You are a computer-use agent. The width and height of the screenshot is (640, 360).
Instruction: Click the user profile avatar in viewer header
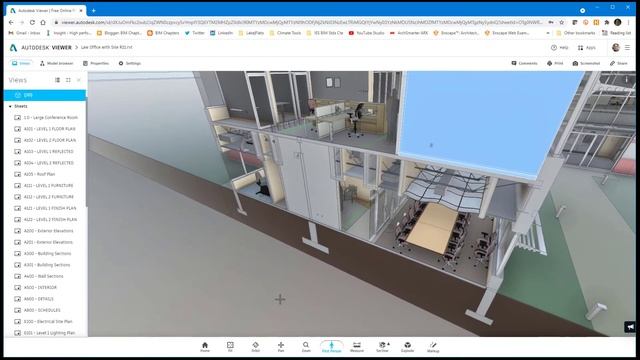pos(616,47)
